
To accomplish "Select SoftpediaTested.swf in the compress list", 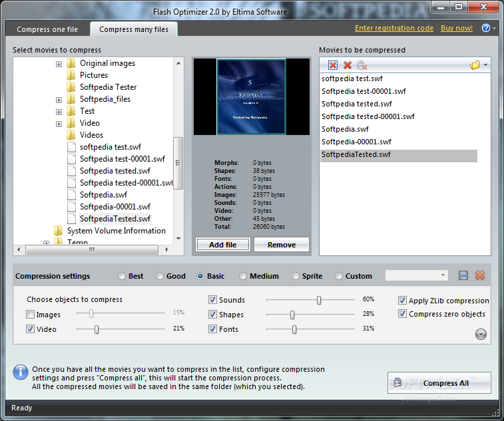I will point(399,154).
